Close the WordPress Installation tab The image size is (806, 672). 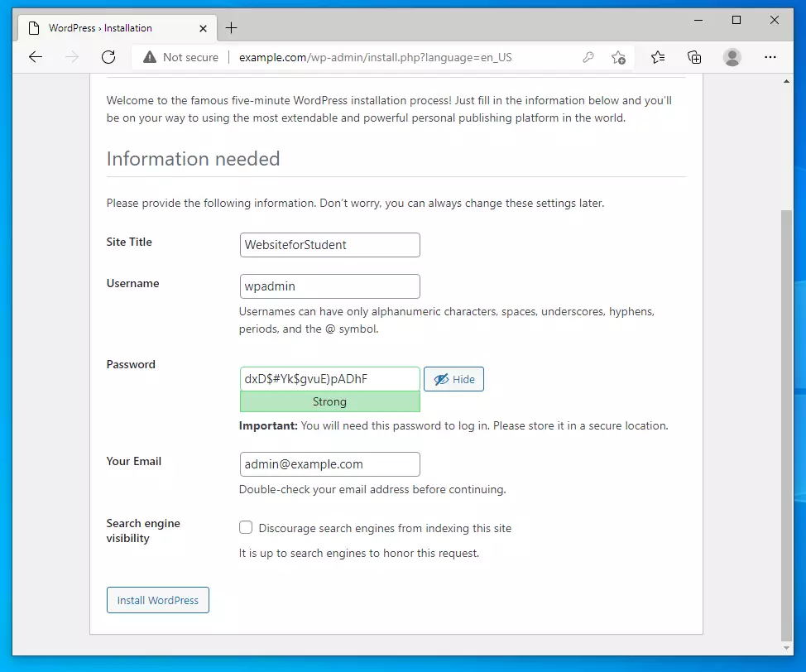point(203,28)
